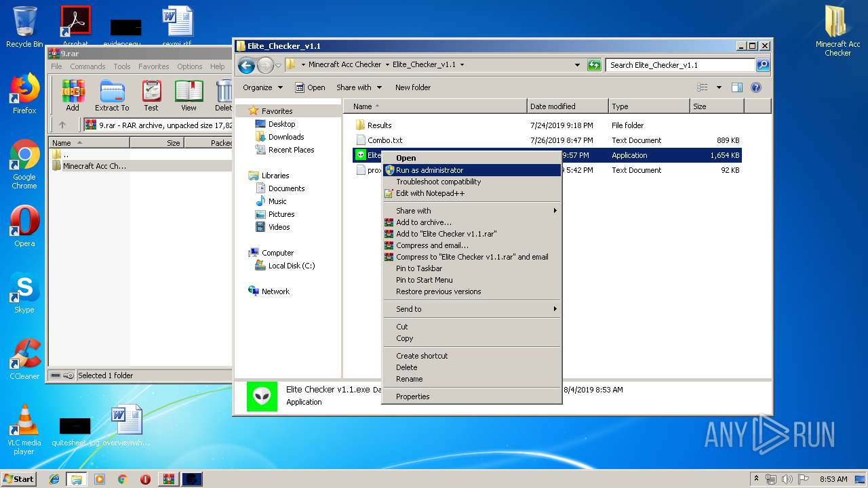Open the Recycle Bin desktop icon

[24, 26]
